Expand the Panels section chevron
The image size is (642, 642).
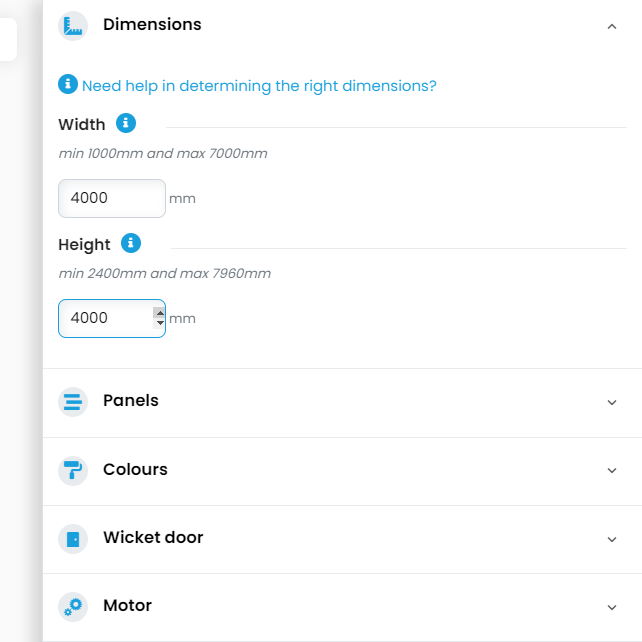coord(612,402)
